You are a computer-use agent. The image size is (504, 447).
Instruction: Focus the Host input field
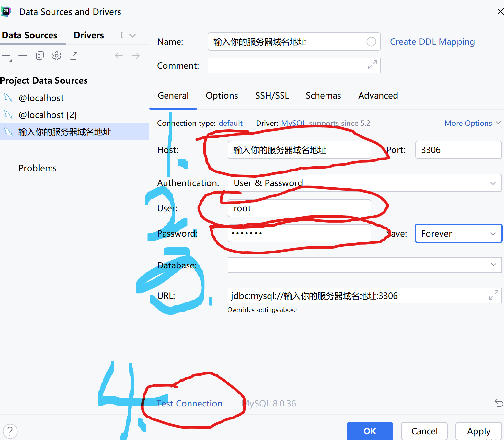click(x=299, y=150)
